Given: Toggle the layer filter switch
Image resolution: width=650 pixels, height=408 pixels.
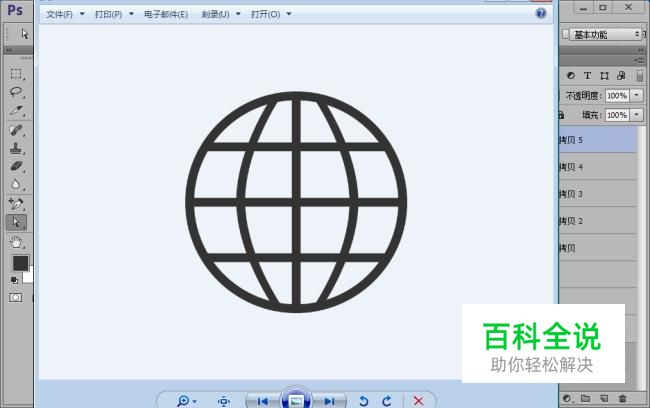Looking at the screenshot, I should click(x=640, y=75).
